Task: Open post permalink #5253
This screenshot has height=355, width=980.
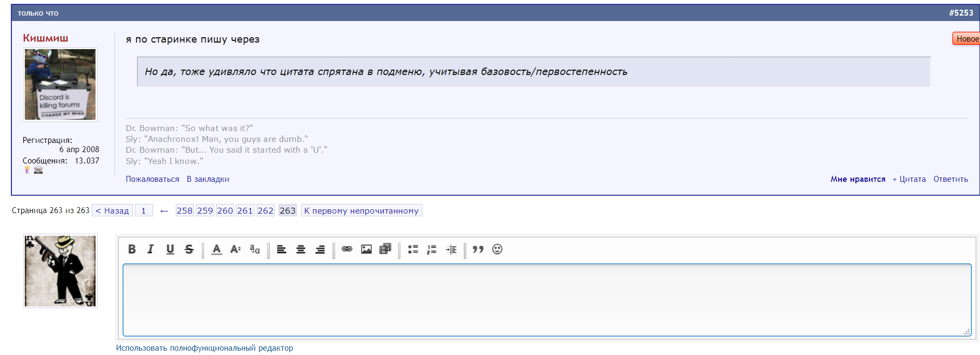Action: pos(961,13)
